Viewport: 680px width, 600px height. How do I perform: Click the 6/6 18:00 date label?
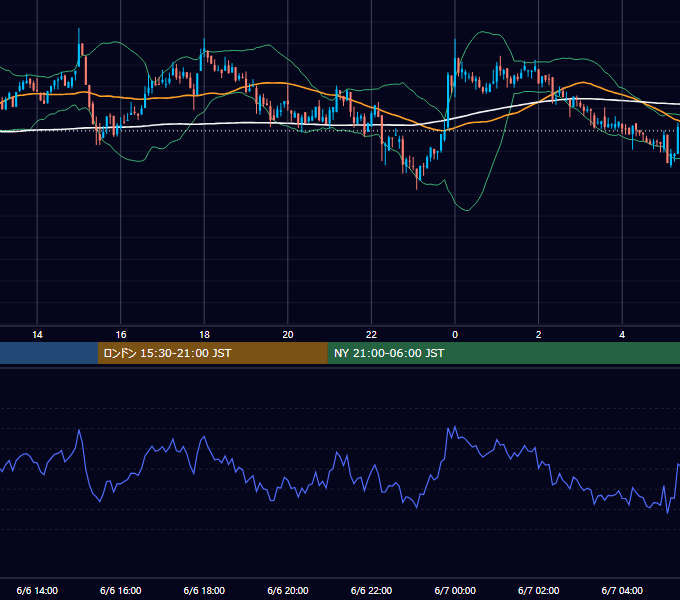204,590
